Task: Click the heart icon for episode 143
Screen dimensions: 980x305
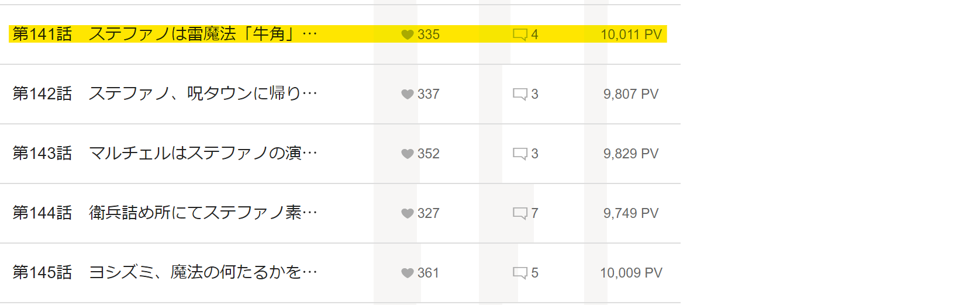Action: (x=408, y=154)
